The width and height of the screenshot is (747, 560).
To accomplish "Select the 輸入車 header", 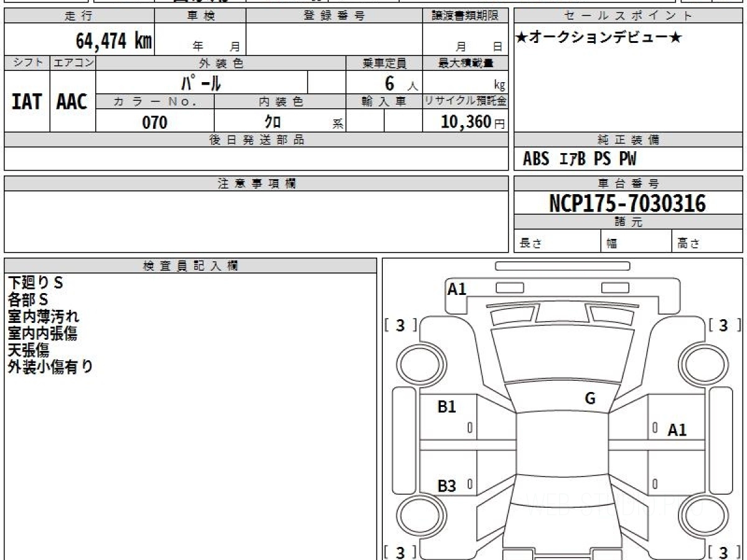I will 385,101.
